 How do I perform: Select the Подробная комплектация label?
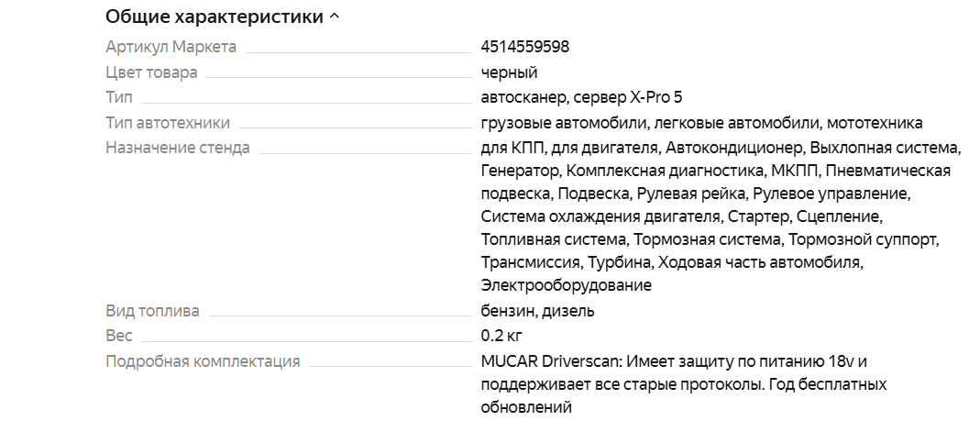pyautogui.click(x=203, y=361)
